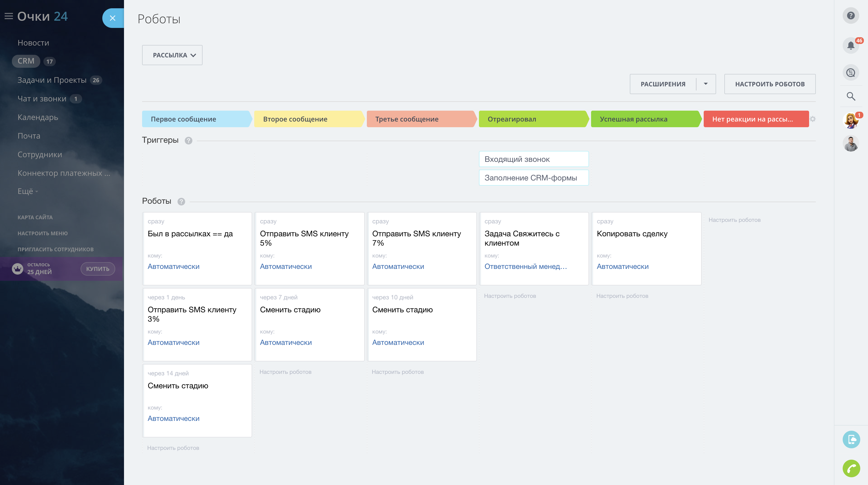Open CRM in the sidebar
Screen dimensions: 868x485
pos(26,61)
